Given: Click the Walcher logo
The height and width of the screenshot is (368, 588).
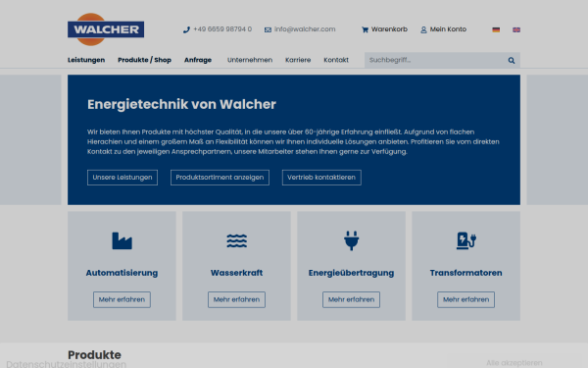Looking at the screenshot, I should (x=106, y=29).
